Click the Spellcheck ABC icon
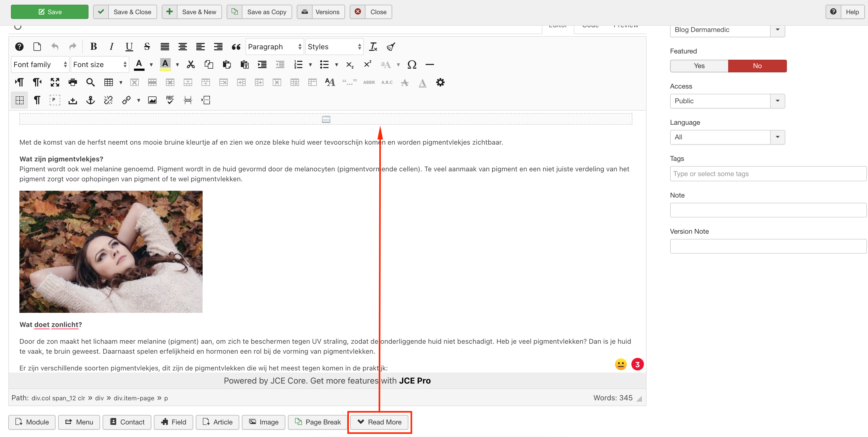 coord(170,100)
